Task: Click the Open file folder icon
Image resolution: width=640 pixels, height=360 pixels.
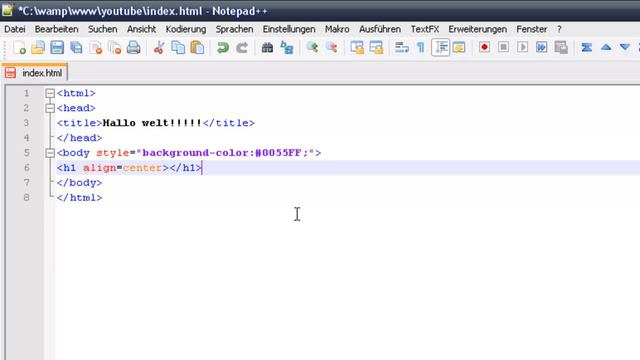Action: pos(38,48)
